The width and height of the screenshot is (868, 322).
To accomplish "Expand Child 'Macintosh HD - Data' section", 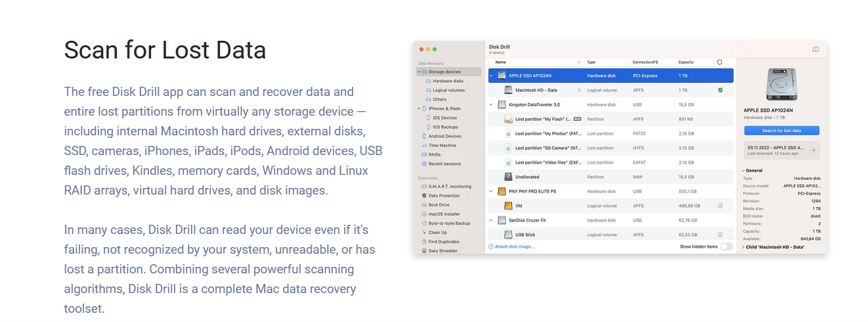I will (744, 247).
